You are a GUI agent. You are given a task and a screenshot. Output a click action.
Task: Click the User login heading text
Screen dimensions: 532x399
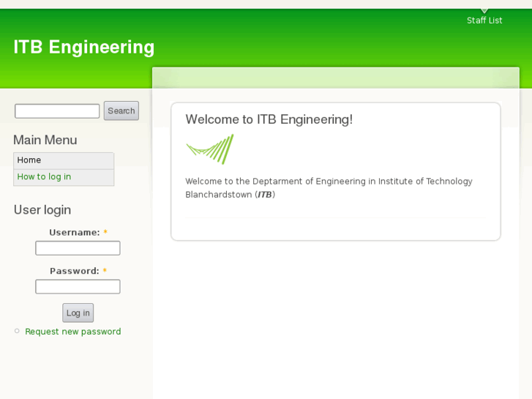(x=42, y=210)
